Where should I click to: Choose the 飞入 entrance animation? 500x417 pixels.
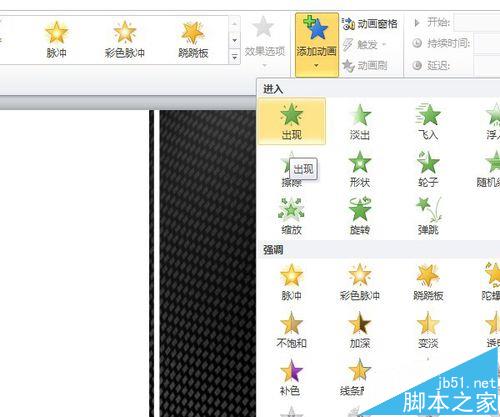tap(428, 121)
